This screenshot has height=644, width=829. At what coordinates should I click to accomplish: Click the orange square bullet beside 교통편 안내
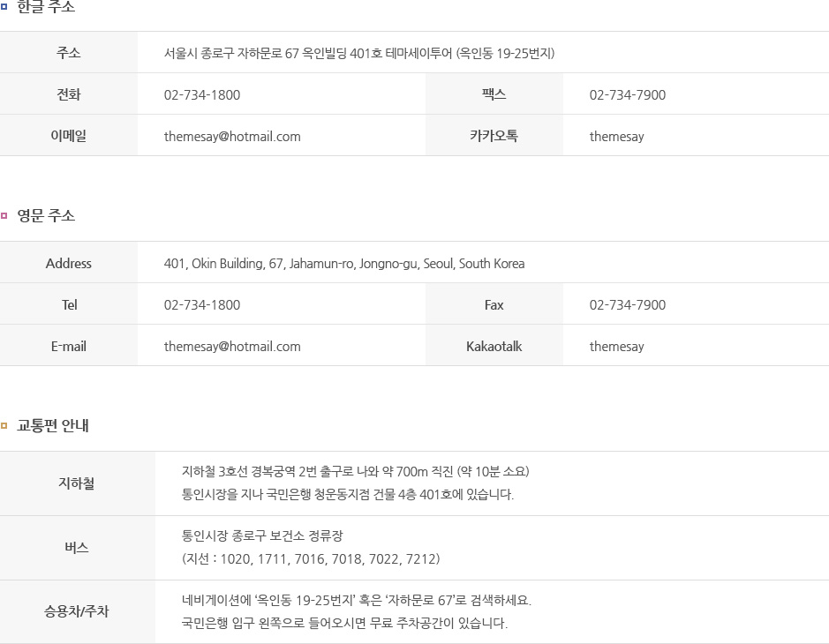[x=4, y=426]
